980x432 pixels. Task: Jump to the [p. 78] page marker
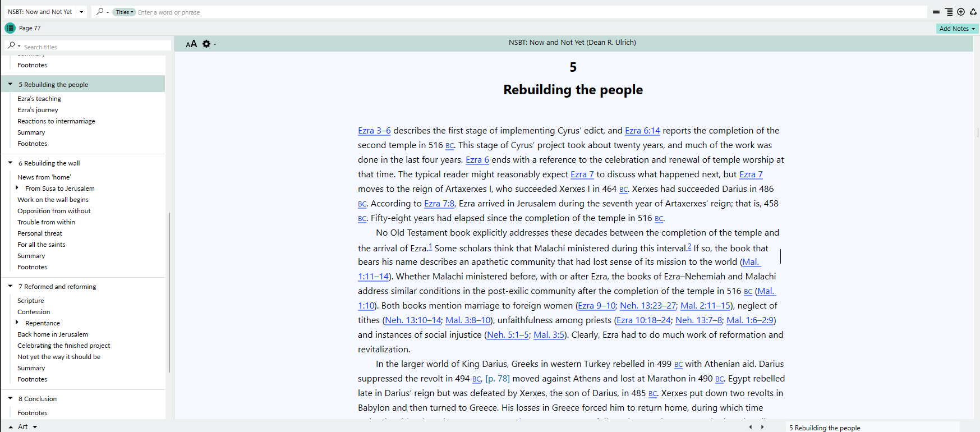pyautogui.click(x=498, y=379)
